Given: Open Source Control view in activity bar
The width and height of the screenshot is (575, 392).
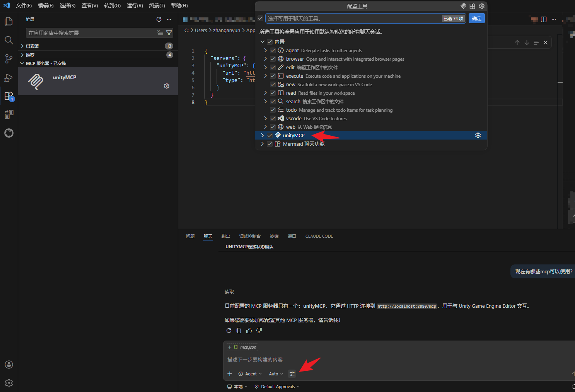Looking at the screenshot, I should coord(9,59).
